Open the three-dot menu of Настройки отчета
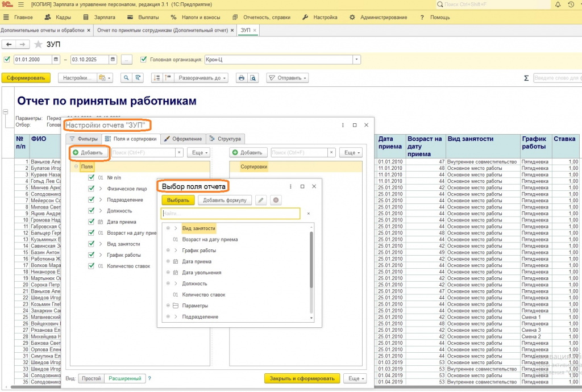This screenshot has height=392, width=582. click(x=343, y=125)
